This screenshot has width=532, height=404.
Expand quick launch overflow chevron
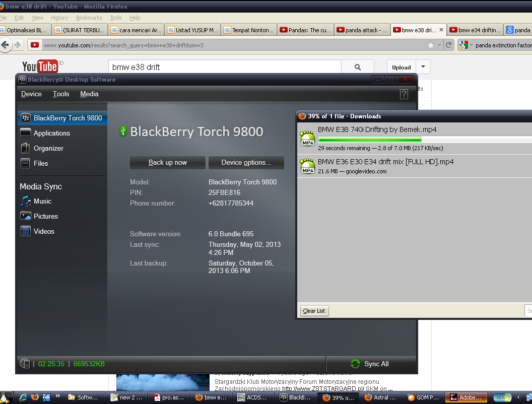pos(57,396)
